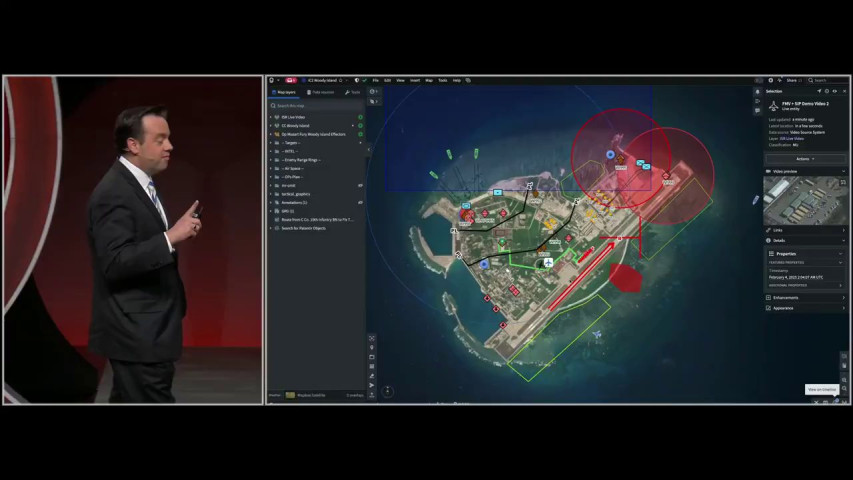
Task: Click the Mapbox Satellite basemap swatch
Action: (290, 395)
